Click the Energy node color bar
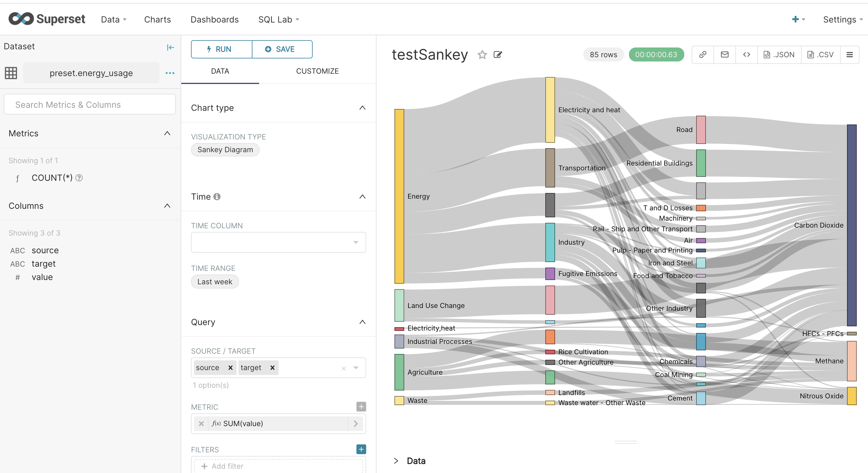The width and height of the screenshot is (868, 473). [399, 196]
